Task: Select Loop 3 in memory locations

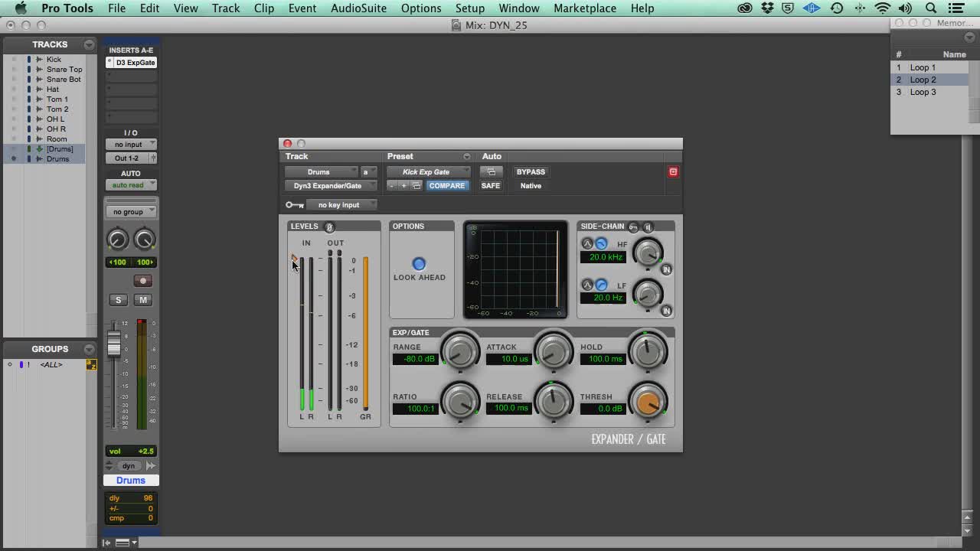Action: tap(923, 92)
